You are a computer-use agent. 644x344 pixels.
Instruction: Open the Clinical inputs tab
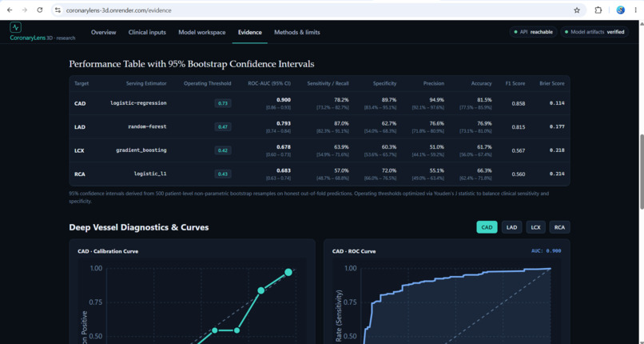click(x=147, y=32)
